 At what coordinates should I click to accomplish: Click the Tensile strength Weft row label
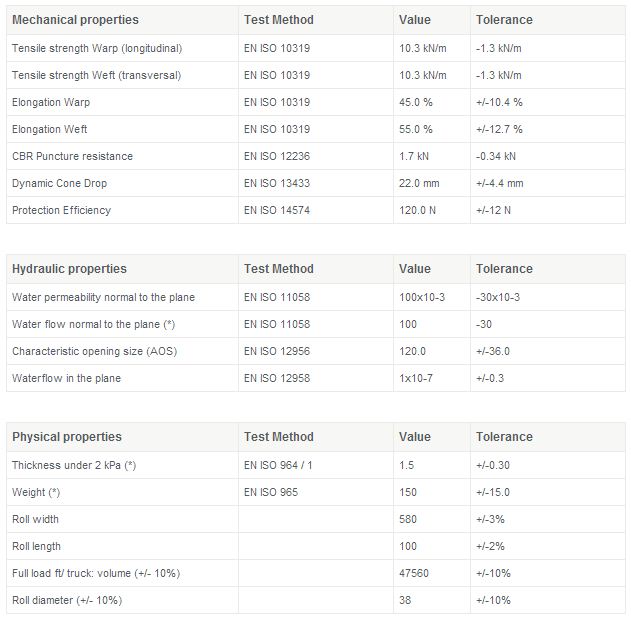click(x=96, y=75)
